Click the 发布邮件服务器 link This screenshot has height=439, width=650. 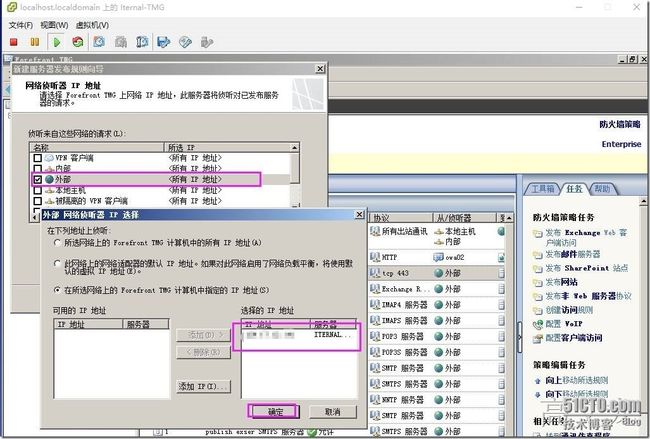coord(573,254)
